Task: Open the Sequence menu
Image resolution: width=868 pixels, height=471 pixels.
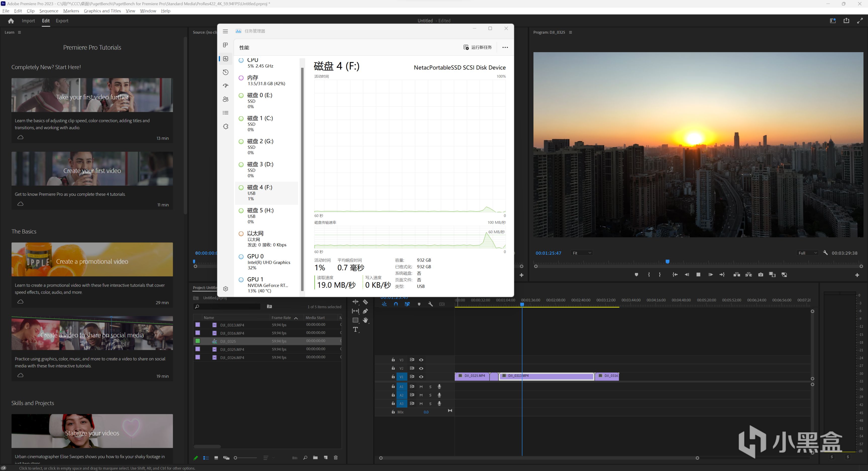Action: tap(48, 11)
